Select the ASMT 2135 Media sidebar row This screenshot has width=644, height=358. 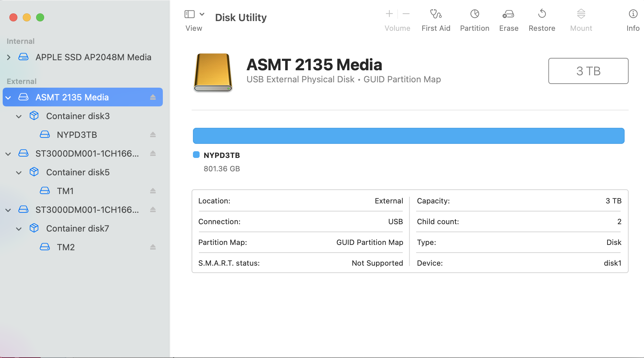83,97
